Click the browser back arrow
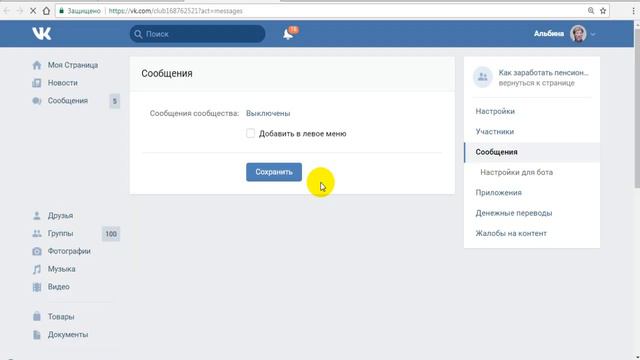The height and width of the screenshot is (360, 640). tap(7, 11)
